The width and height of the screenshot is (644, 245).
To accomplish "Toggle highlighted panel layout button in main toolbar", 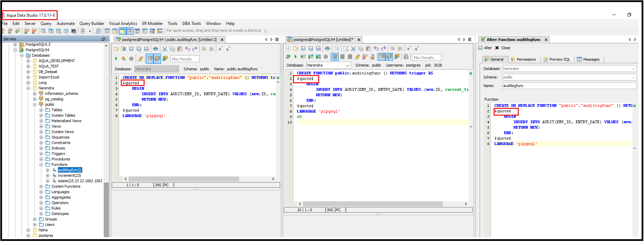I will pyautogui.click(x=122, y=31).
